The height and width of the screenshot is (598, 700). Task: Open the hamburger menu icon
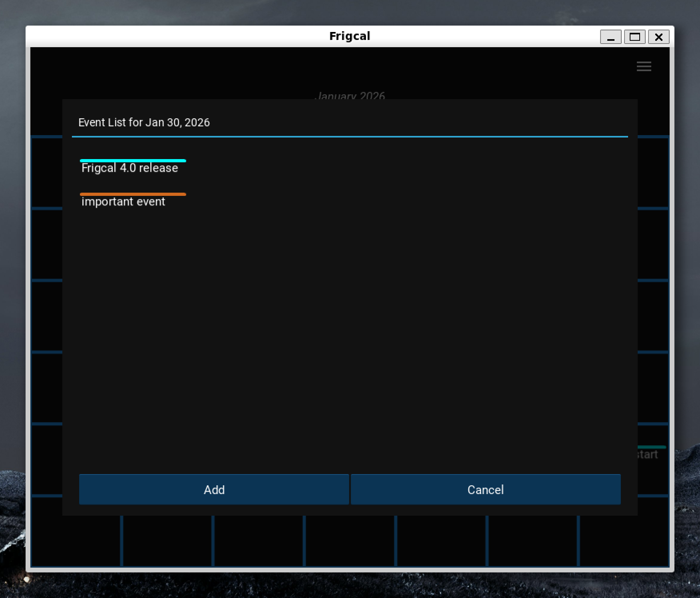644,66
